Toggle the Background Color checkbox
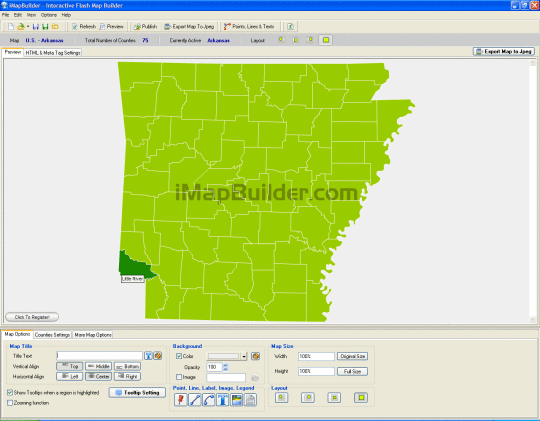The height and width of the screenshot is (421, 540). pyautogui.click(x=179, y=356)
